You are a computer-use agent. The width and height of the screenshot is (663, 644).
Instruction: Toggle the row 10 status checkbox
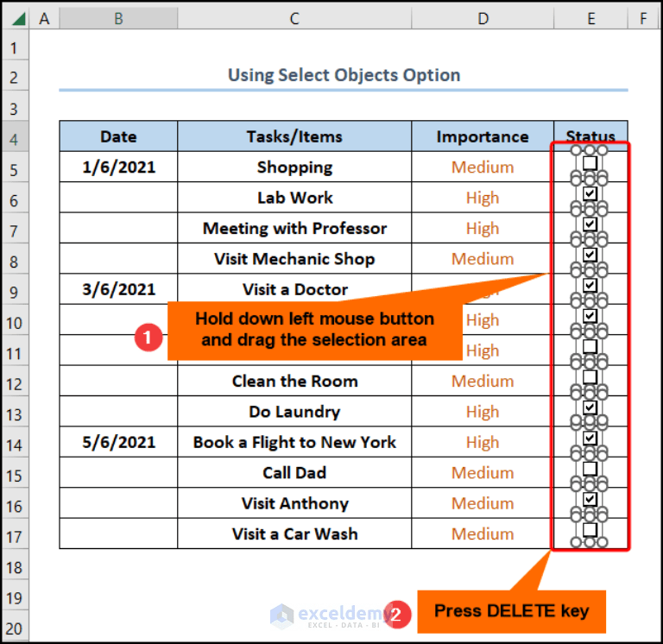click(590, 316)
